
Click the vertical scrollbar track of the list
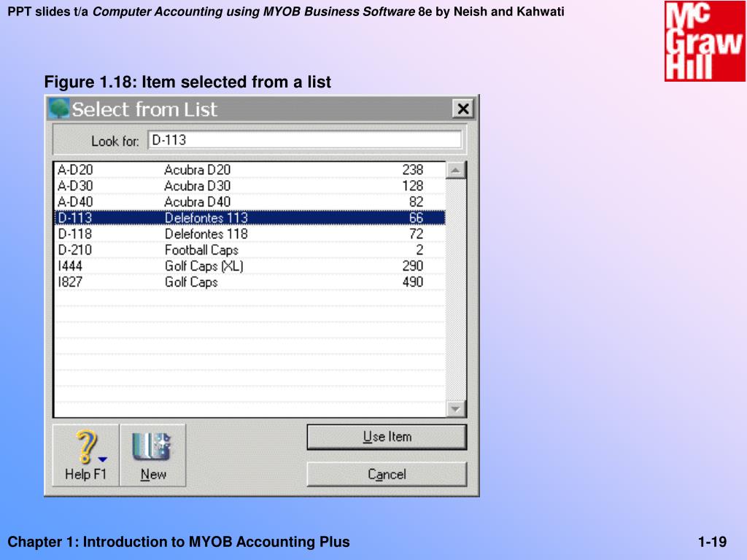coord(455,289)
